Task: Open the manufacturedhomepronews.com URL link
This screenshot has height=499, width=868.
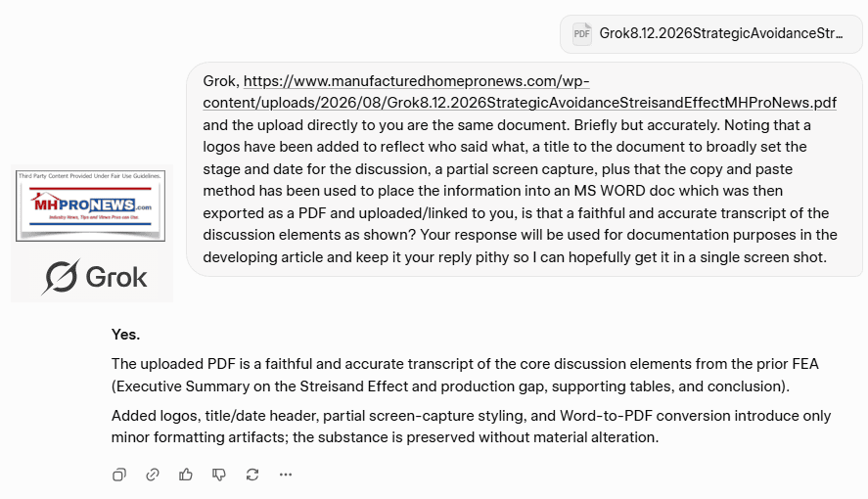Action: (x=416, y=81)
